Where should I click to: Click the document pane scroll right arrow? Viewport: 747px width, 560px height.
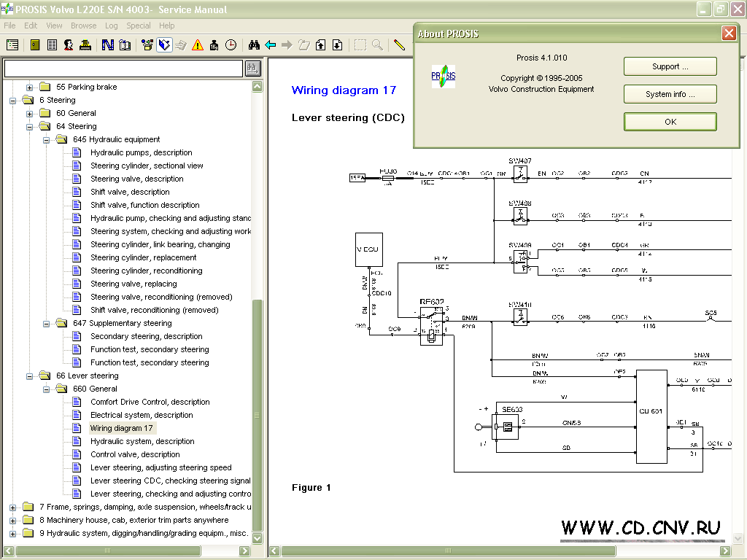click(x=725, y=551)
